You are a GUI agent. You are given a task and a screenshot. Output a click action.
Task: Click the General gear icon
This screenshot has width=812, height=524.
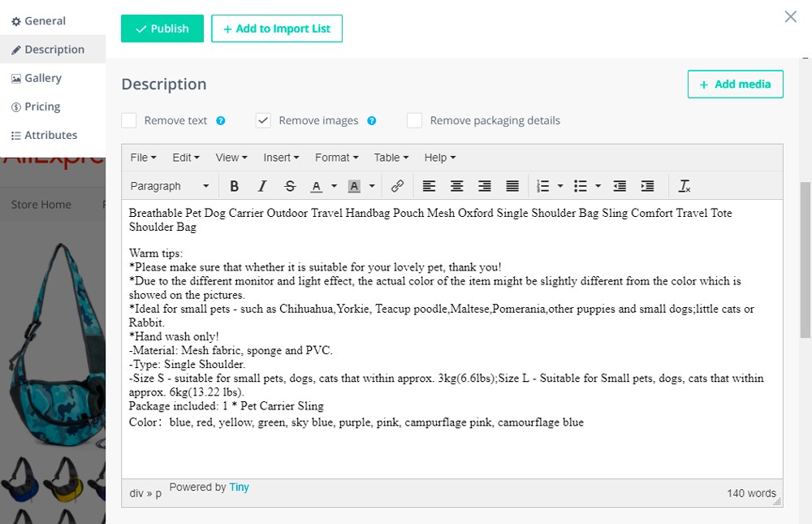(16, 21)
